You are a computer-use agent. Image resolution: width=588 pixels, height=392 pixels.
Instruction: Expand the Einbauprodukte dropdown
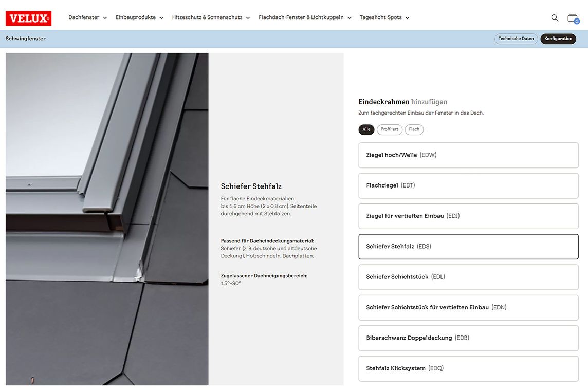[x=139, y=17]
